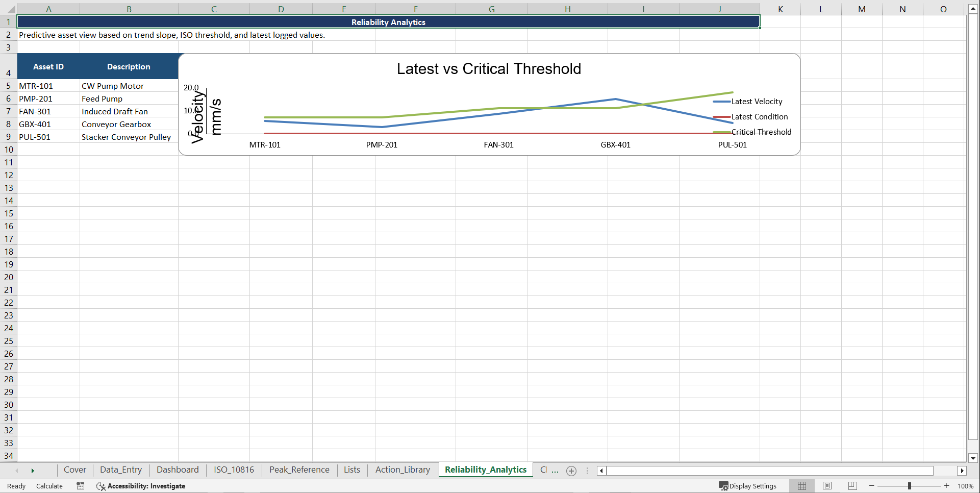The height and width of the screenshot is (493, 980).
Task: Open Display Settings in the status bar
Action: 748,486
